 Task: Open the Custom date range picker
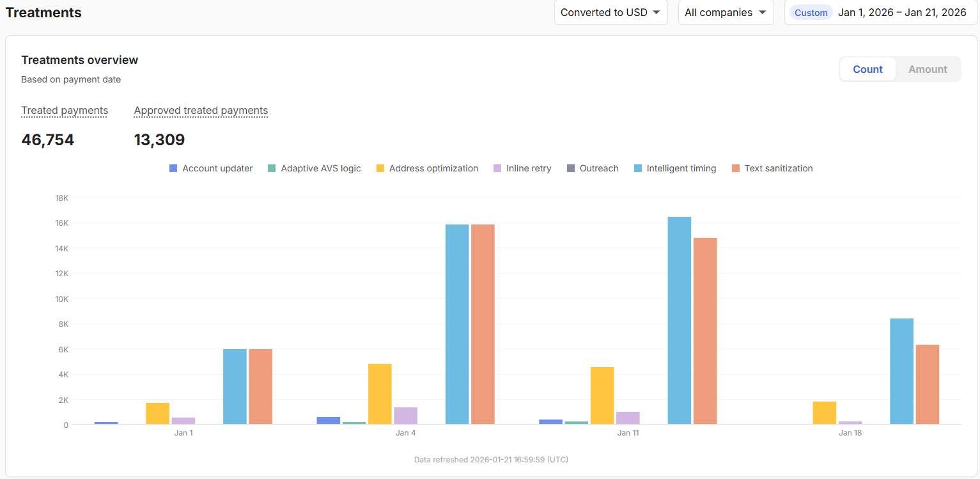[880, 12]
